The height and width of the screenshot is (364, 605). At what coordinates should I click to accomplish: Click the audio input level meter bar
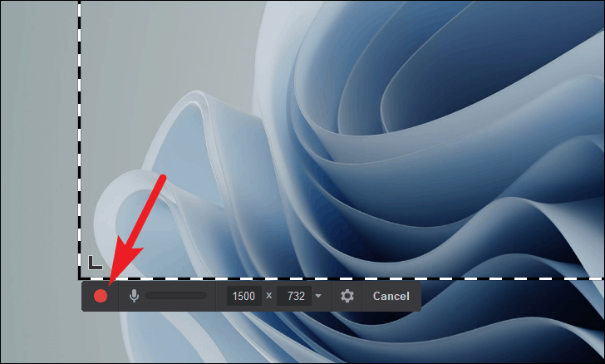point(176,296)
